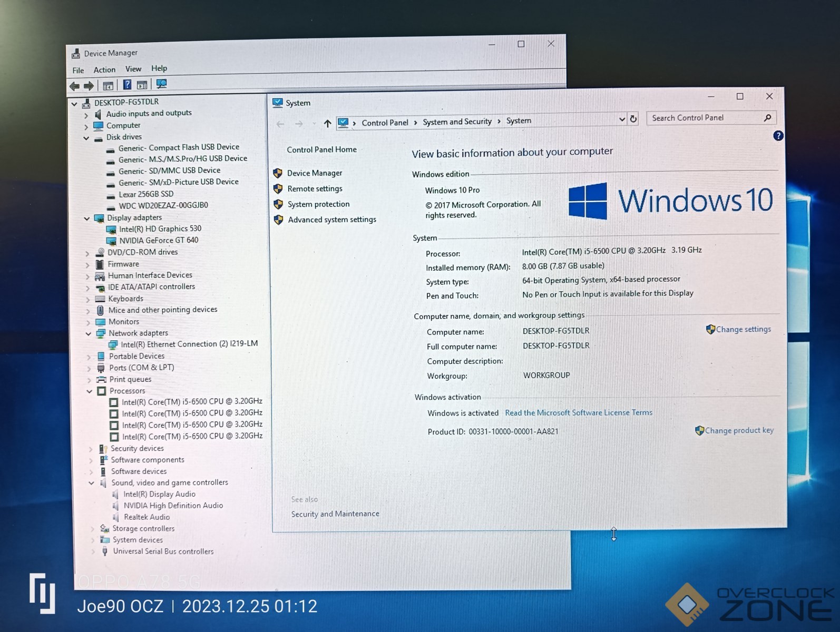
Task: Click System and Security in breadcrumb
Action: click(457, 122)
